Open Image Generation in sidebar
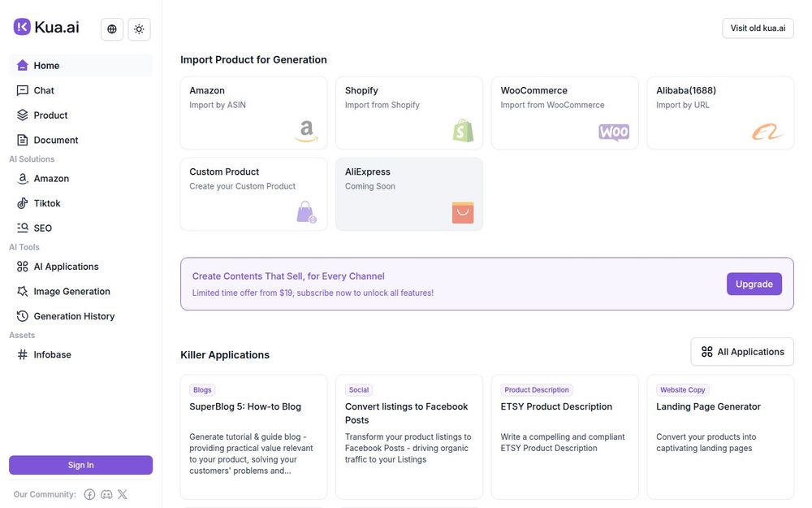This screenshot has width=812, height=508. (x=71, y=292)
